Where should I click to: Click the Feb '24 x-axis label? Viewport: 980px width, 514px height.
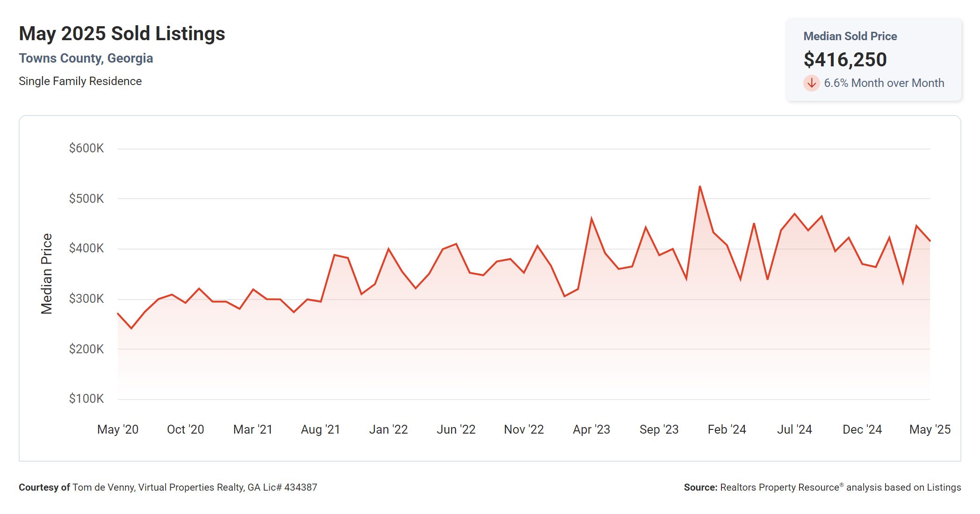[x=727, y=429]
